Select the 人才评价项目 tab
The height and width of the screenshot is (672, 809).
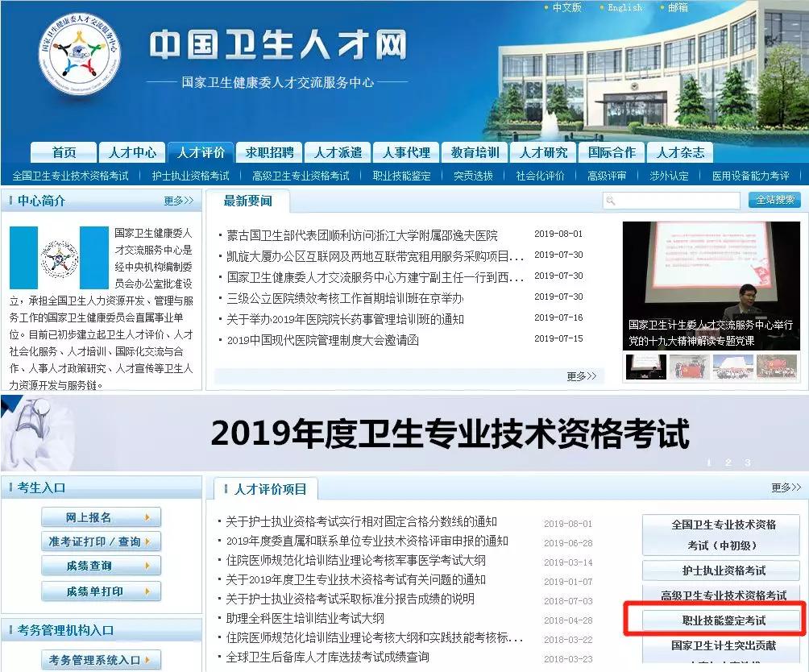pos(266,489)
